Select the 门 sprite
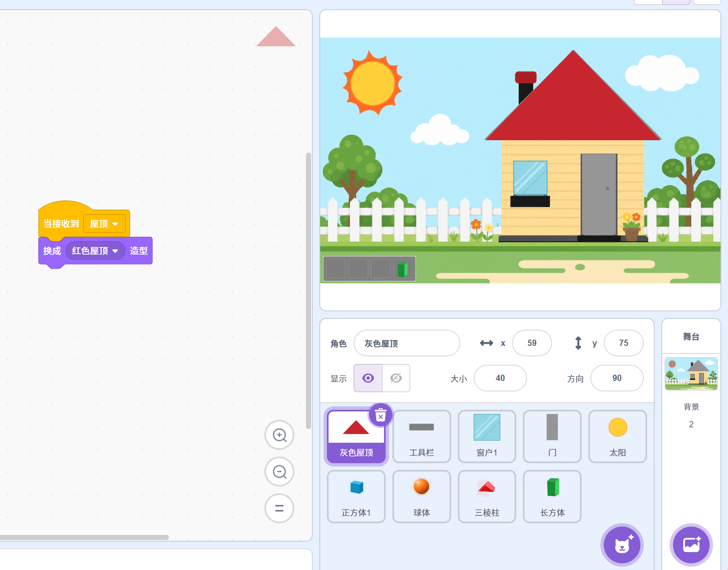 552,436
